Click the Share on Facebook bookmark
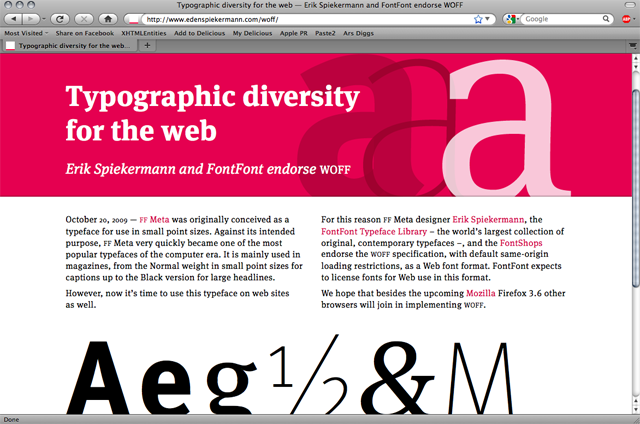 coord(85,33)
